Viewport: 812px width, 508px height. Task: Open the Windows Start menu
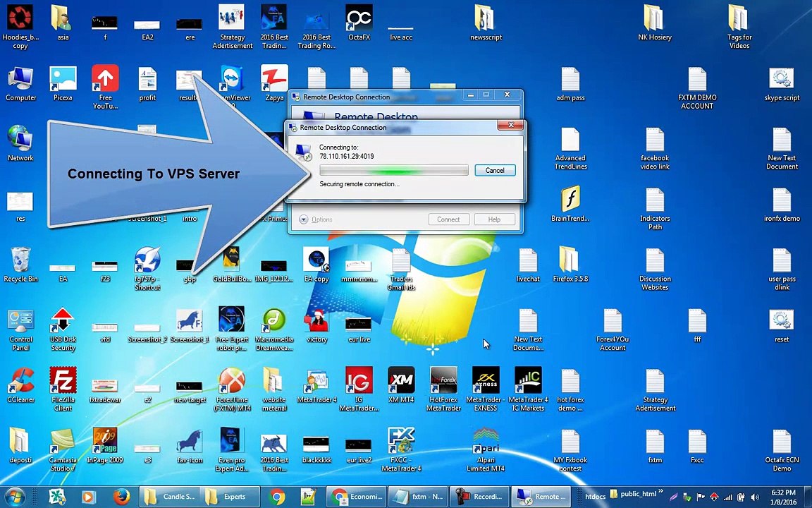click(15, 497)
